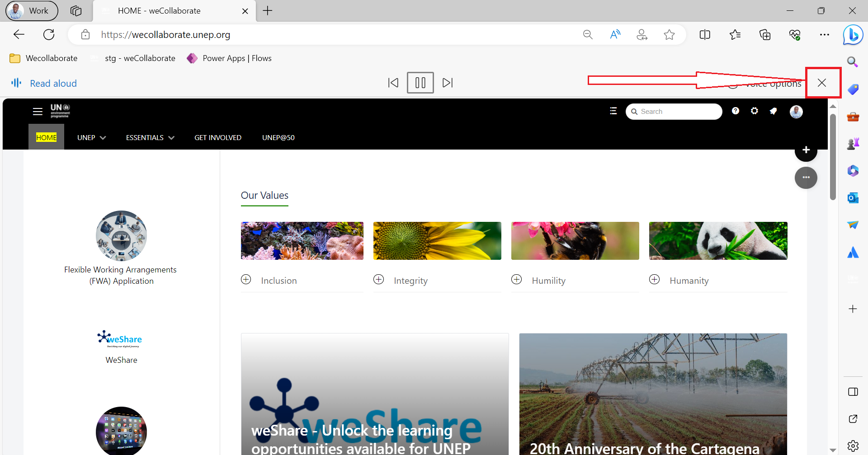Click the panda Humanity image

coord(718,241)
